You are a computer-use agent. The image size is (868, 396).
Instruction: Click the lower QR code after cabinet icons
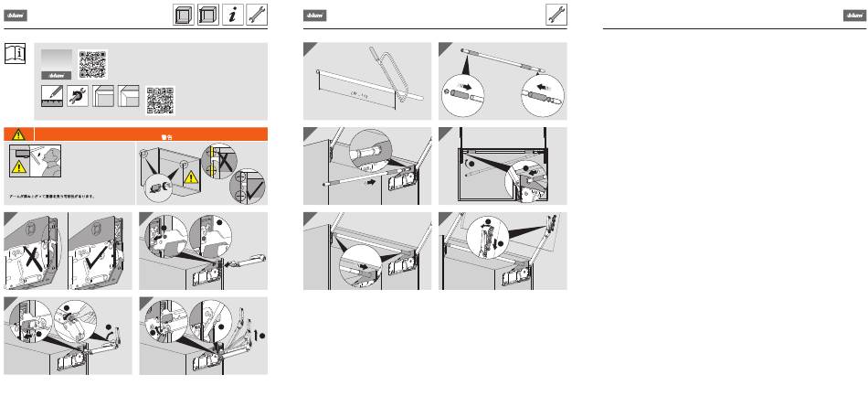tap(160, 101)
